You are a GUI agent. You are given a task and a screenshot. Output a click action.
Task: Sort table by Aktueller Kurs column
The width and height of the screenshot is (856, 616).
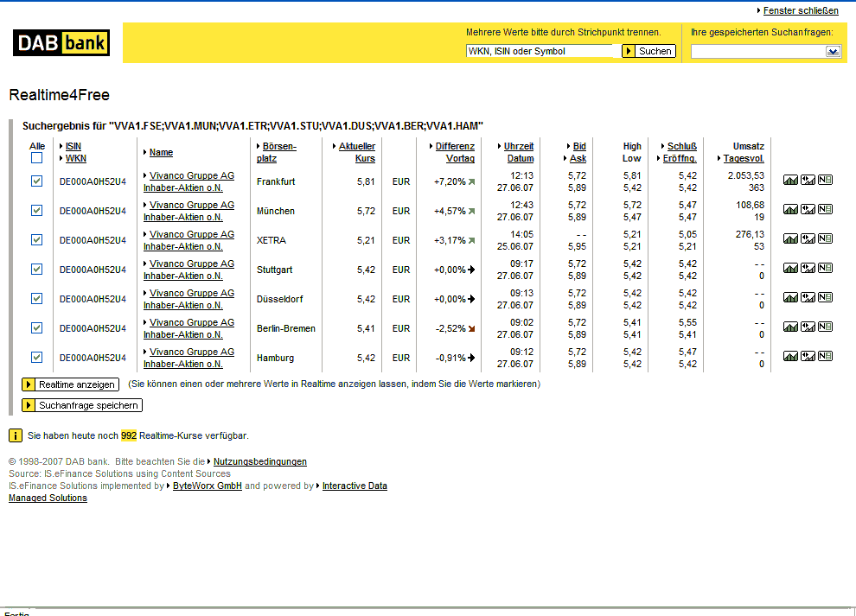357,152
